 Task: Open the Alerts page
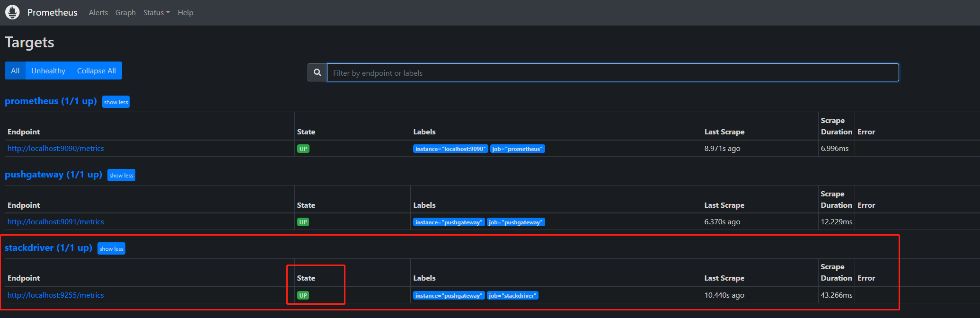coord(98,13)
